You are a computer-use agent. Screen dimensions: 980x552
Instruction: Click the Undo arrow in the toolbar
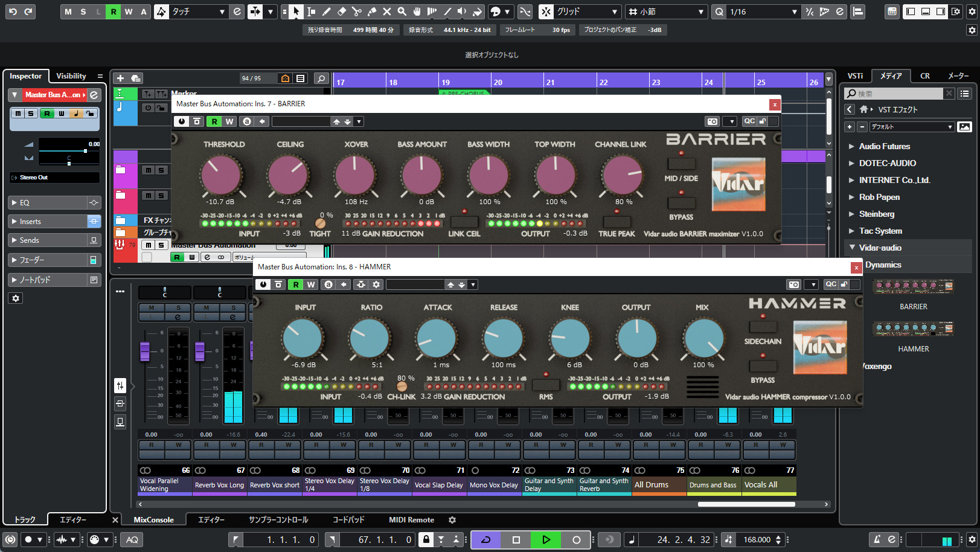(x=13, y=11)
